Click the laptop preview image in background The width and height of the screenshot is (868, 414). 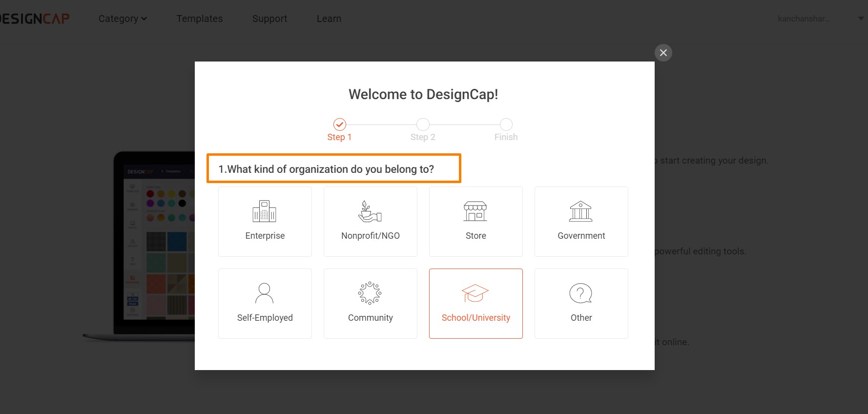139,246
